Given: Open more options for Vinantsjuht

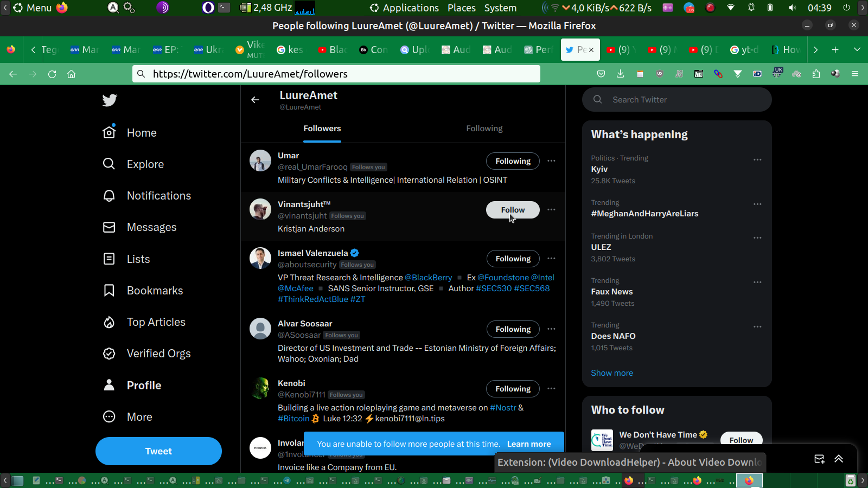Looking at the screenshot, I should click(x=551, y=210).
